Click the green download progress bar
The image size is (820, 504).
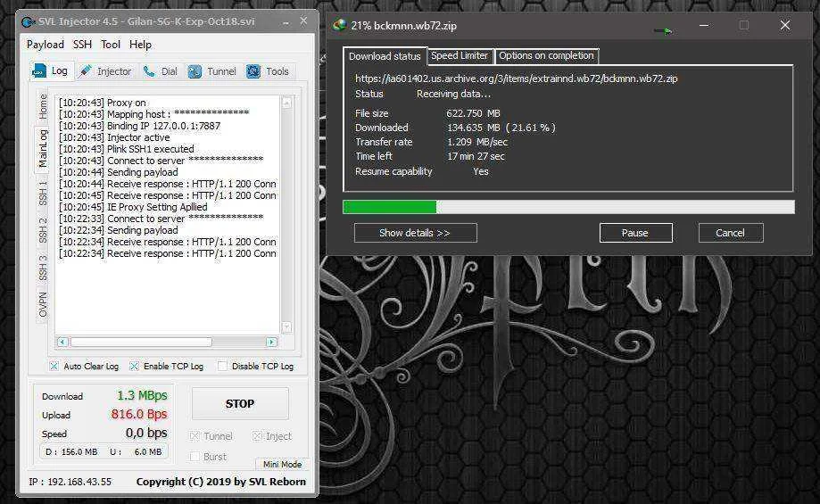tap(390, 207)
